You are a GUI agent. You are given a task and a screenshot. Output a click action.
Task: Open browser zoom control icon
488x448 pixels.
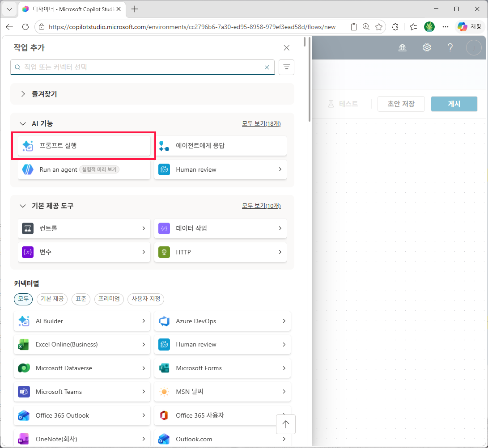[x=366, y=27]
